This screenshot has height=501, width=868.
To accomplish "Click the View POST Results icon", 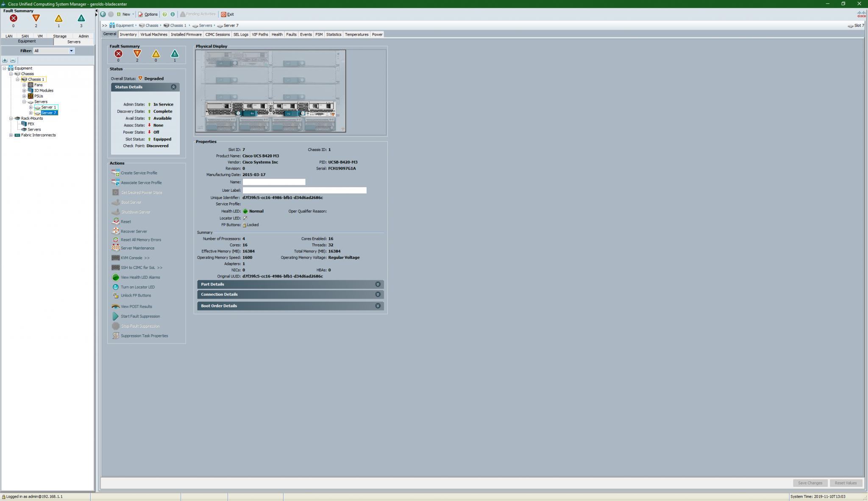I will coord(115,306).
